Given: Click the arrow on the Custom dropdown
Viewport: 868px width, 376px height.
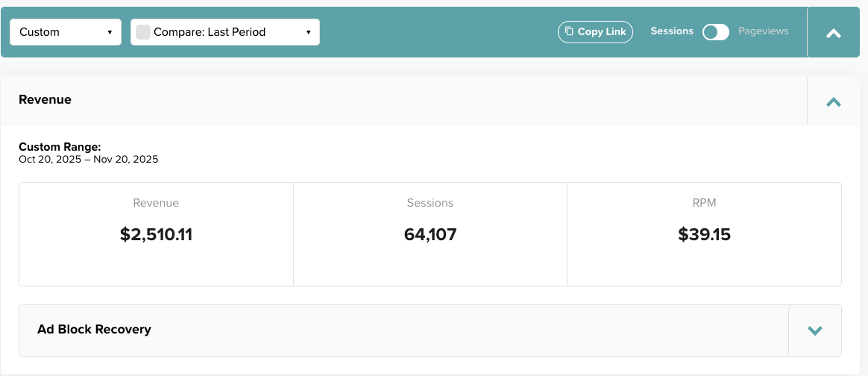Looking at the screenshot, I should pos(110,32).
